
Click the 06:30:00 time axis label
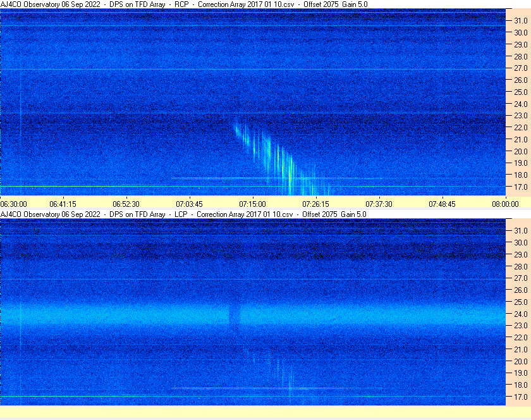(x=13, y=204)
